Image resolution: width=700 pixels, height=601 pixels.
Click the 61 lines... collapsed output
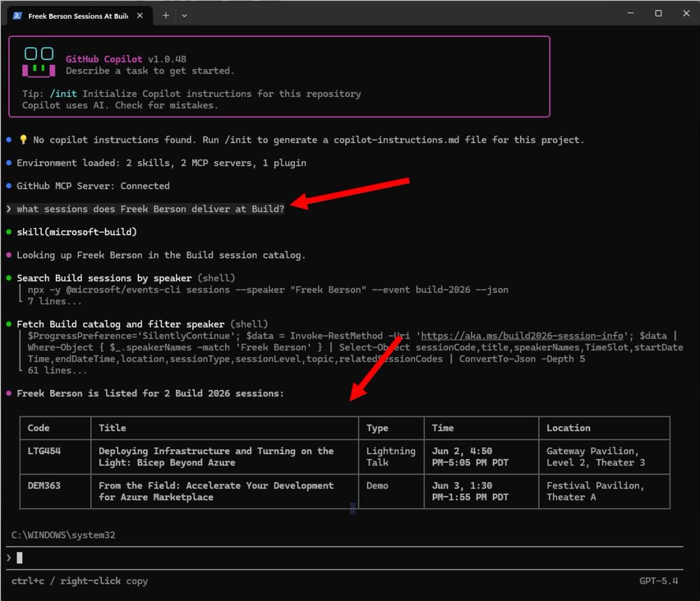coord(58,371)
